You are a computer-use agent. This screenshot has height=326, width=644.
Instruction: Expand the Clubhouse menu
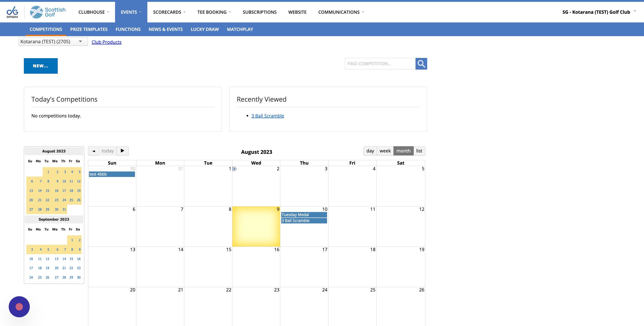coord(94,12)
